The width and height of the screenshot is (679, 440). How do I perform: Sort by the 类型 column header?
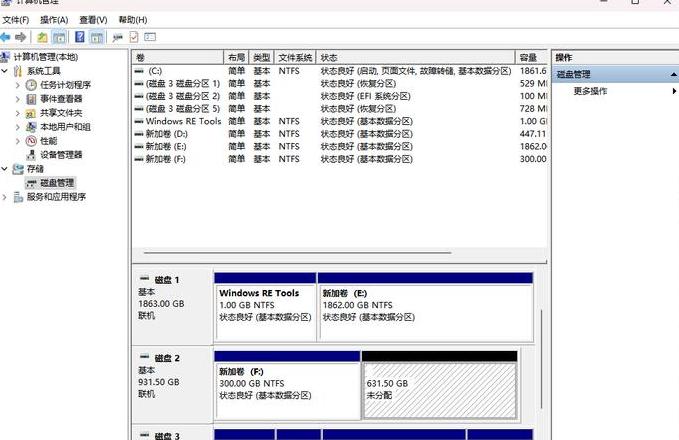pyautogui.click(x=262, y=58)
